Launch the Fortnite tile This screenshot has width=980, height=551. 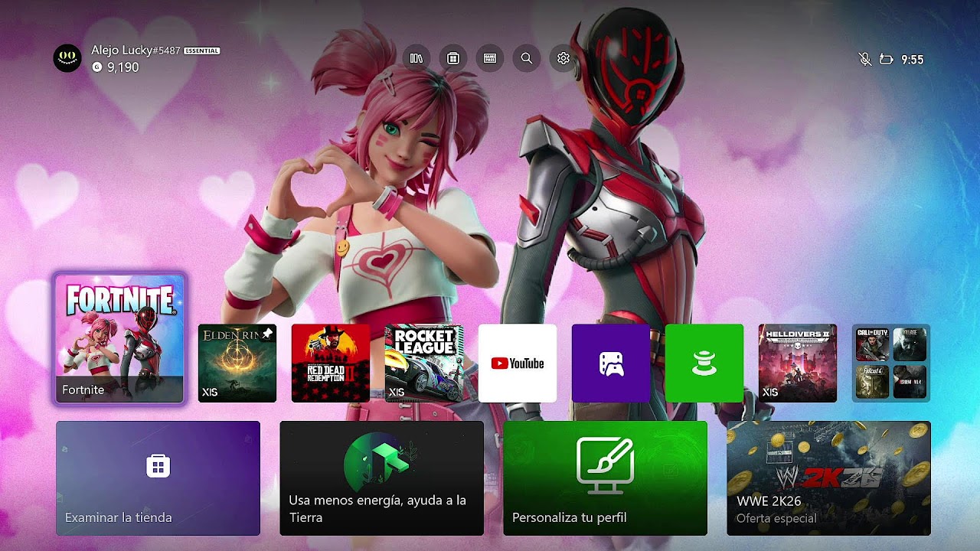(x=119, y=338)
